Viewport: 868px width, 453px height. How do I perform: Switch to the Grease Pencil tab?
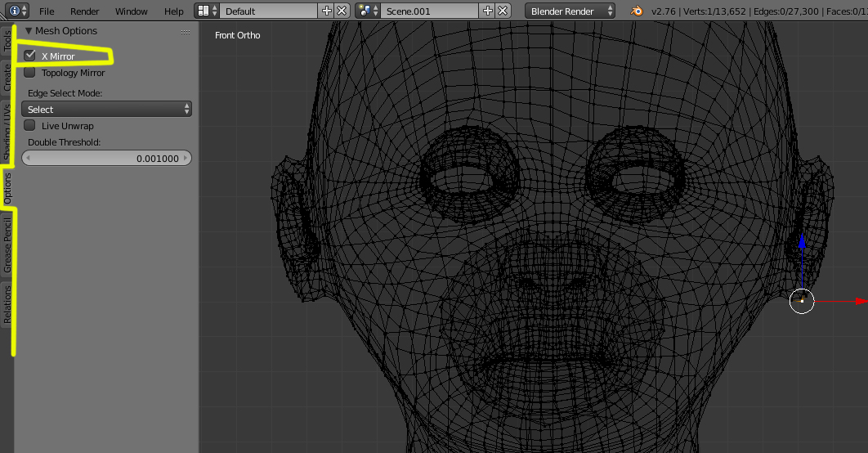(7, 245)
